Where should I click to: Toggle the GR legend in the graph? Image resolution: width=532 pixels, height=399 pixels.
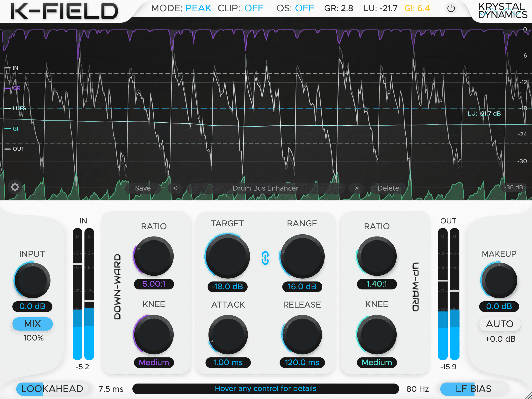coord(13,88)
